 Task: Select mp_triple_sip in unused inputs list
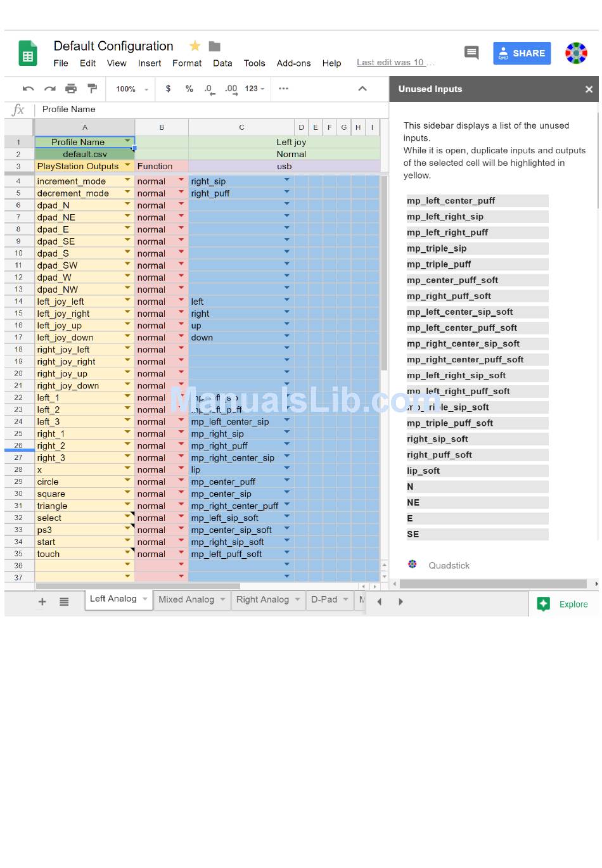tap(477, 248)
